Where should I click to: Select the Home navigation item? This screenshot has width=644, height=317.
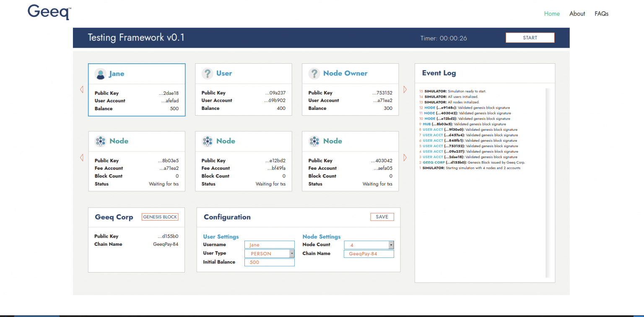552,13
